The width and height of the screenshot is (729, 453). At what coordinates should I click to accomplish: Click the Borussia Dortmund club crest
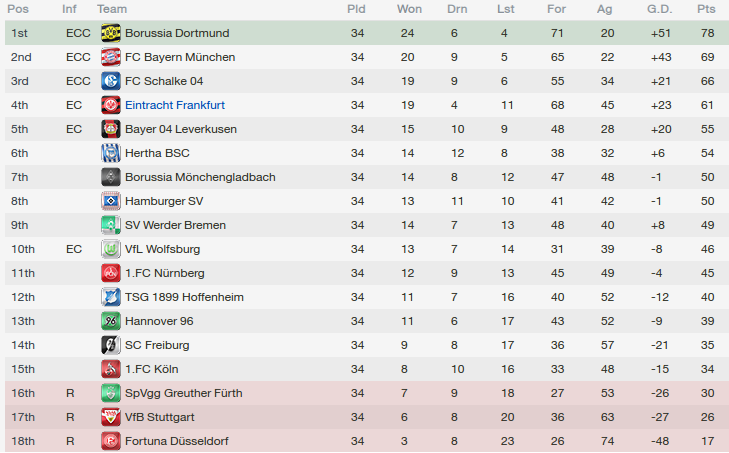[111, 33]
